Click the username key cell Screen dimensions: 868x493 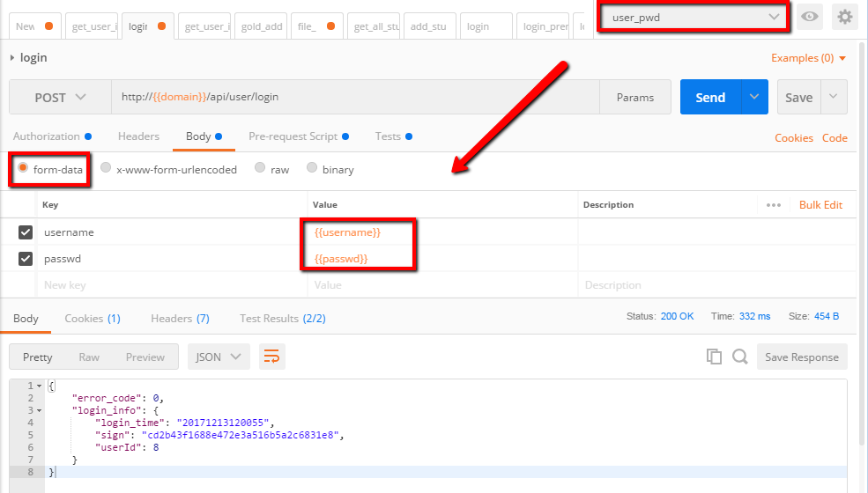click(172, 232)
